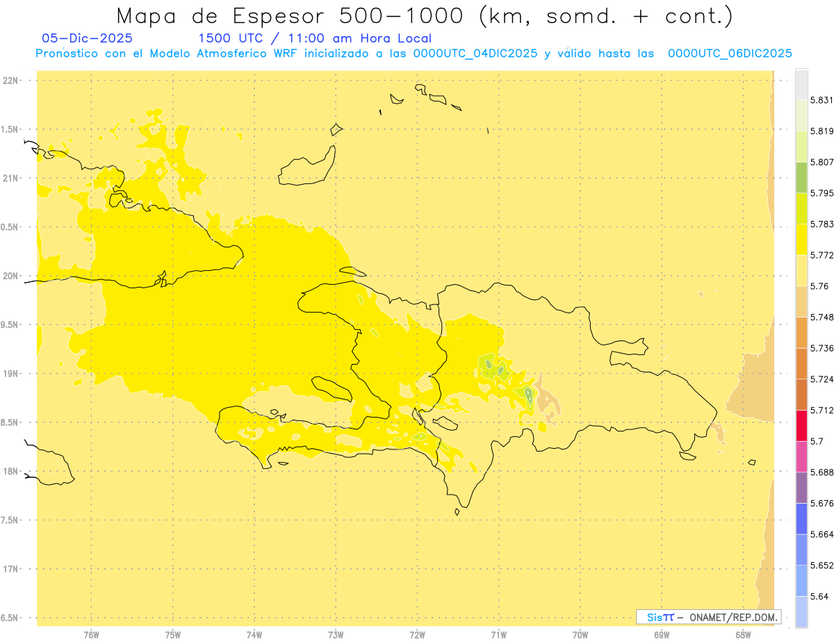Pick the bright yellow swatch between 5.772 and 5.783
834x644 pixels.
(801, 240)
